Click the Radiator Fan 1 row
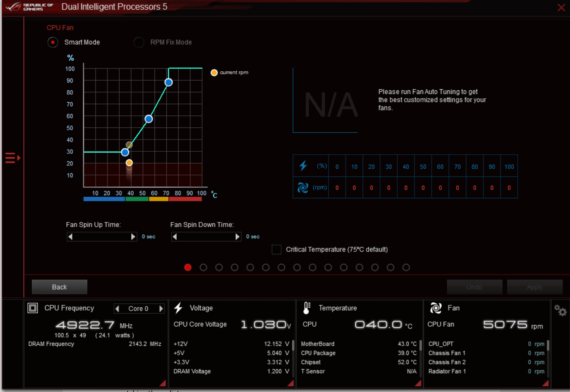 click(x=486, y=371)
